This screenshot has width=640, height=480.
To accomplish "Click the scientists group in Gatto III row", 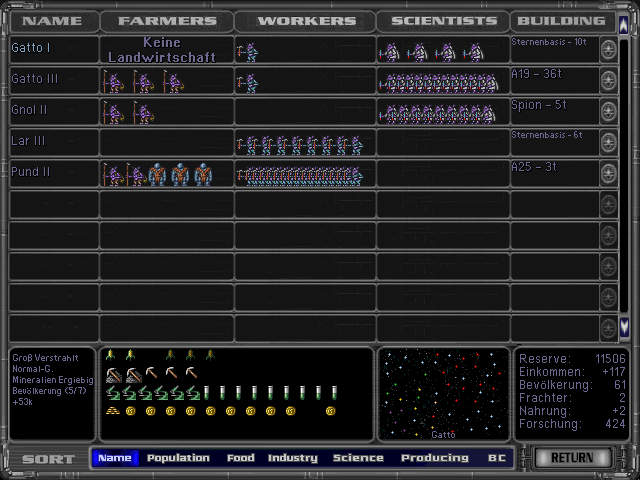I will click(x=438, y=82).
